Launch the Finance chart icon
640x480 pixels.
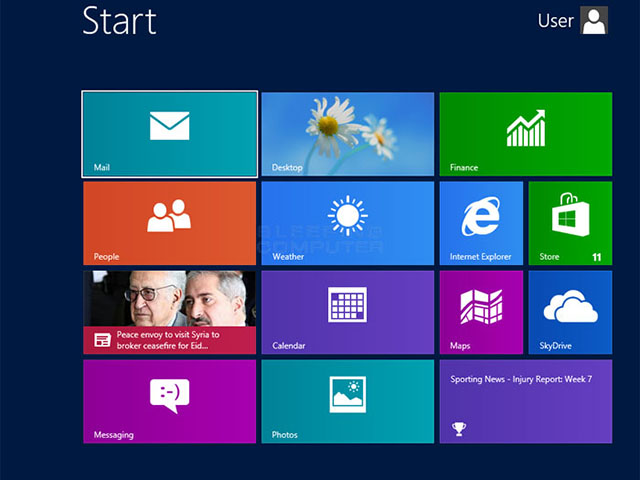[525, 129]
